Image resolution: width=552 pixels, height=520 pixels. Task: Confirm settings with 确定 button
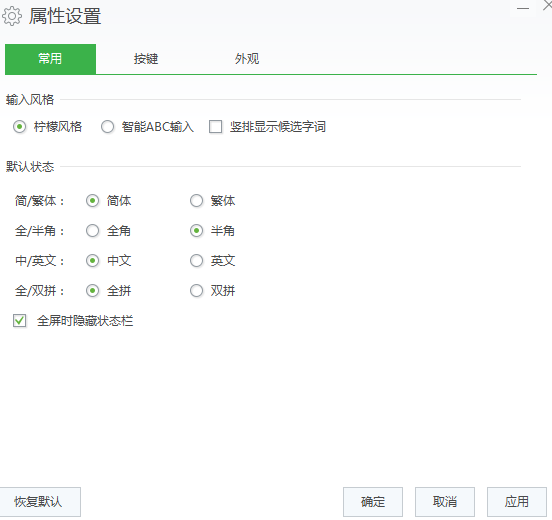(x=373, y=502)
